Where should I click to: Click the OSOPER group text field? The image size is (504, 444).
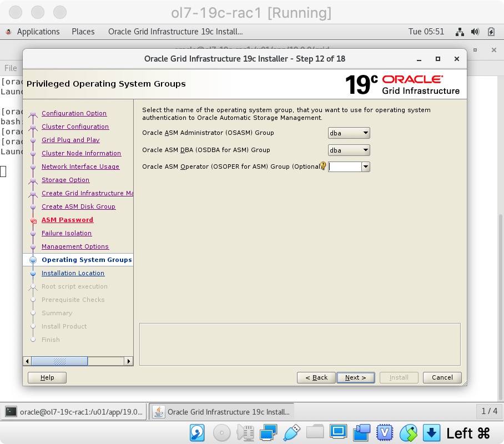[345, 167]
